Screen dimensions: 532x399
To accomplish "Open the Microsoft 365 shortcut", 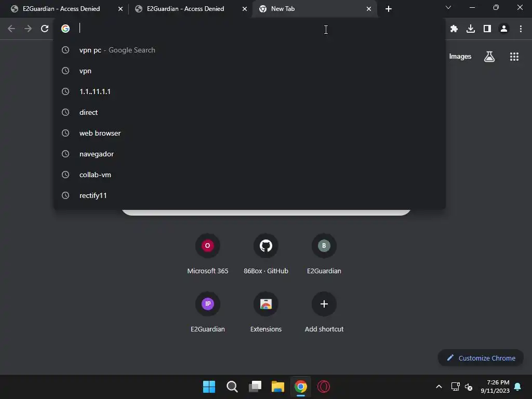I will (x=208, y=254).
